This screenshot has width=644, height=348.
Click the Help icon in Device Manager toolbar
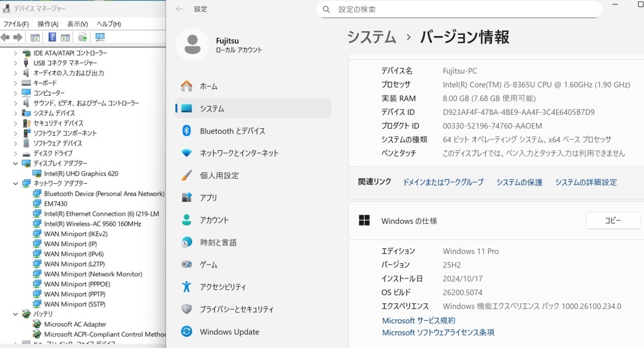pyautogui.click(x=52, y=38)
